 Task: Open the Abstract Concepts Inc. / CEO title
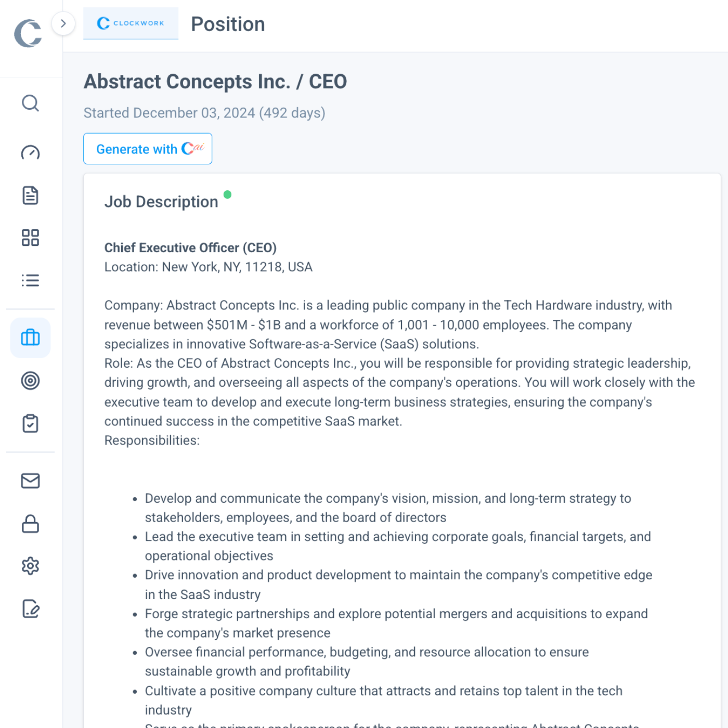(x=215, y=81)
